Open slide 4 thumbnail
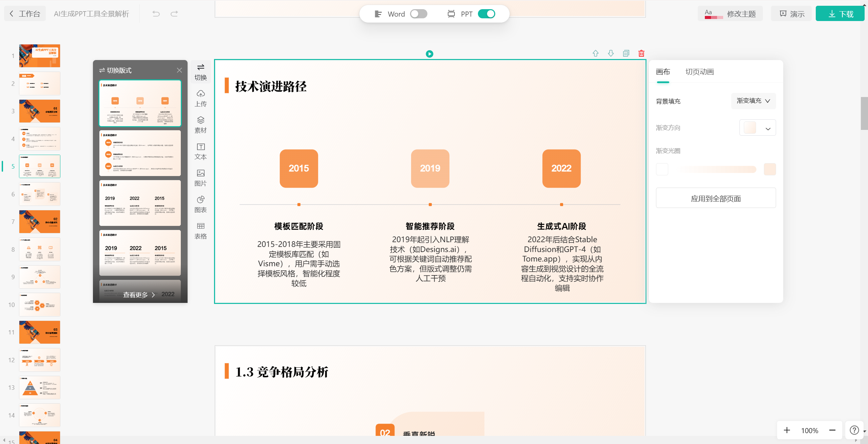This screenshot has height=444, width=868. point(40,139)
